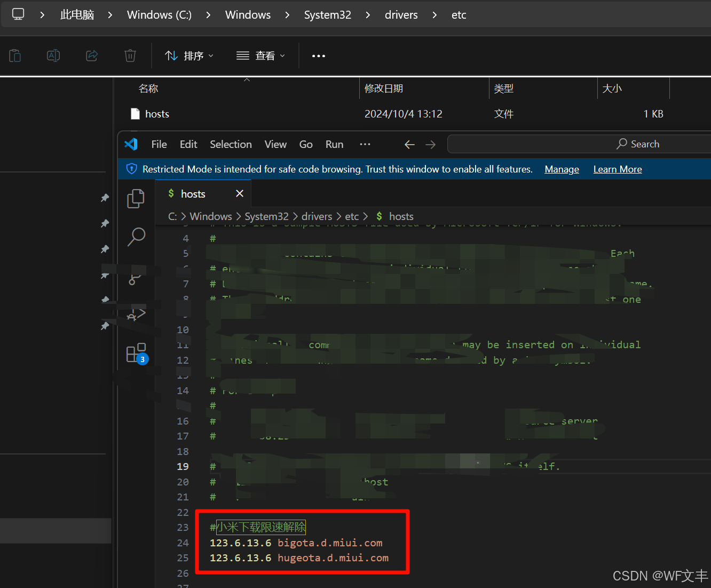Open the VS Code Explorer icon
This screenshot has height=588, width=711.
tap(136, 199)
